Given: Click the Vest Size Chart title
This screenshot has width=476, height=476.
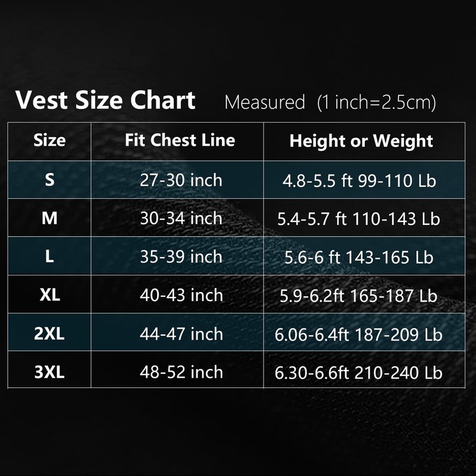Looking at the screenshot, I should tap(105, 101).
